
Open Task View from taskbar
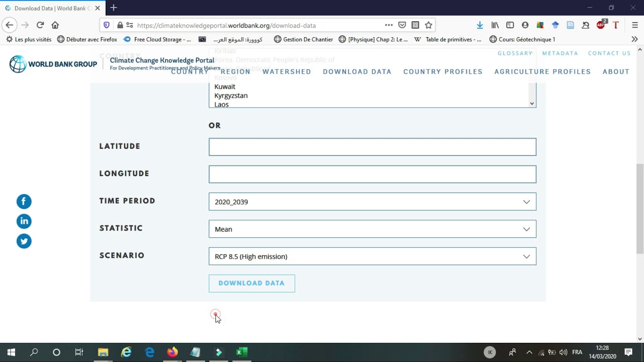coord(79,352)
